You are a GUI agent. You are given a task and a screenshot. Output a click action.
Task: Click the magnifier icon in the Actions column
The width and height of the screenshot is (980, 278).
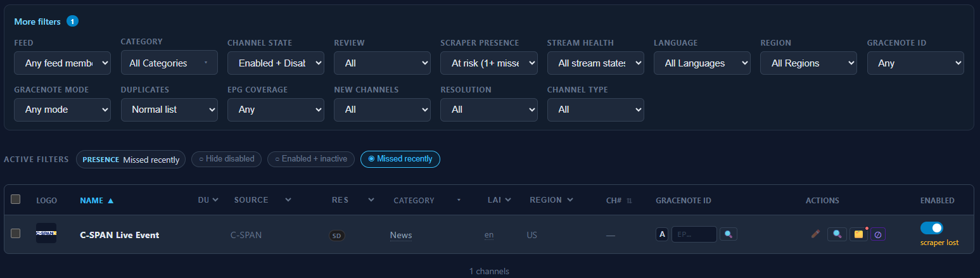(837, 234)
